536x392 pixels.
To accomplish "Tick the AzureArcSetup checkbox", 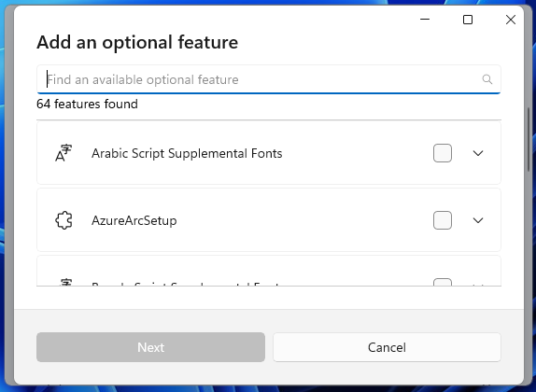I will (x=443, y=220).
